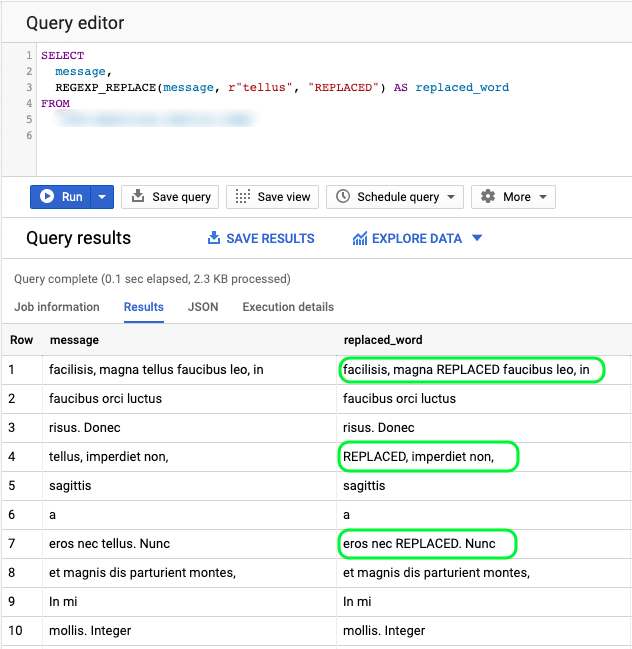Select the Results tab

(144, 307)
